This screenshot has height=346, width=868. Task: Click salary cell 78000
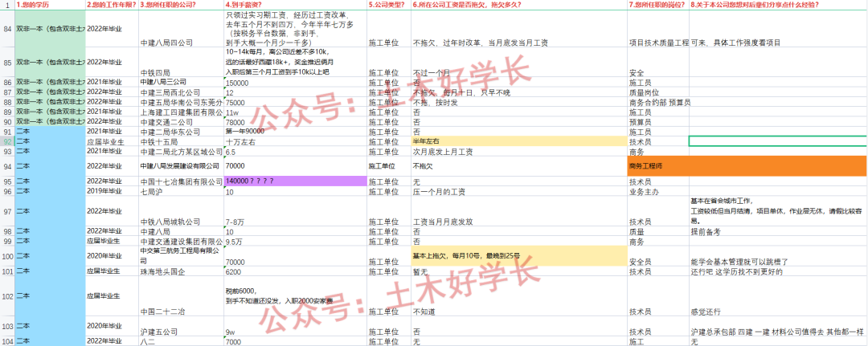[x=296, y=121]
